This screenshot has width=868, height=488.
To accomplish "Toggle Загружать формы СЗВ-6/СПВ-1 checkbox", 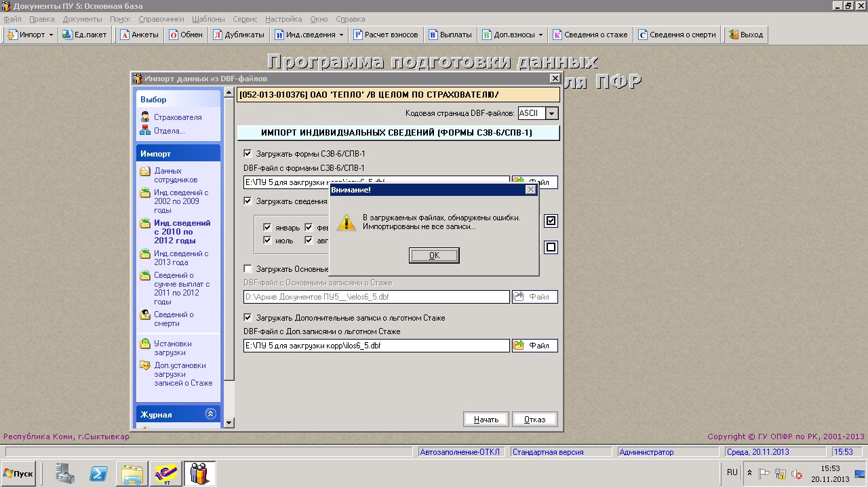I will pyautogui.click(x=248, y=154).
